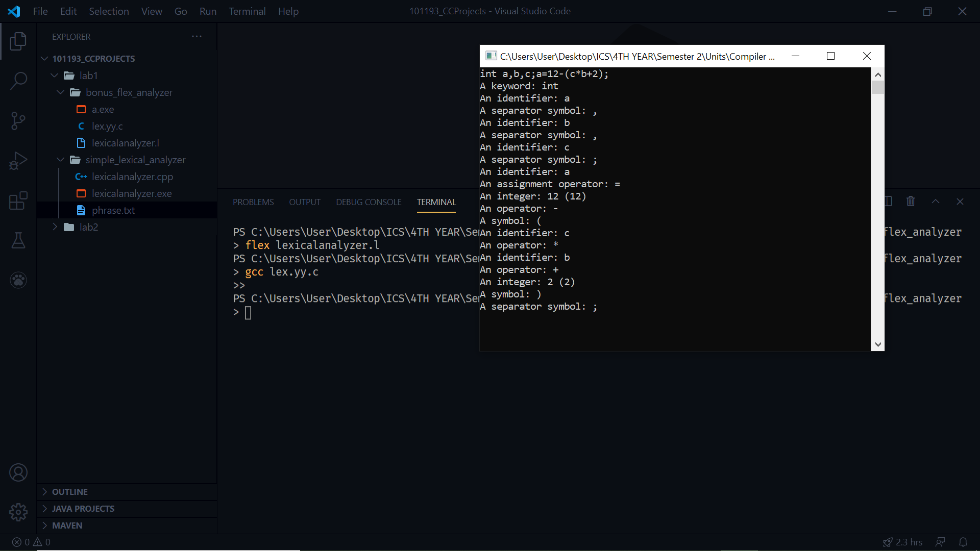Open Explorer more actions ellipsis
This screenshot has width=980, height=551.
coord(197,36)
